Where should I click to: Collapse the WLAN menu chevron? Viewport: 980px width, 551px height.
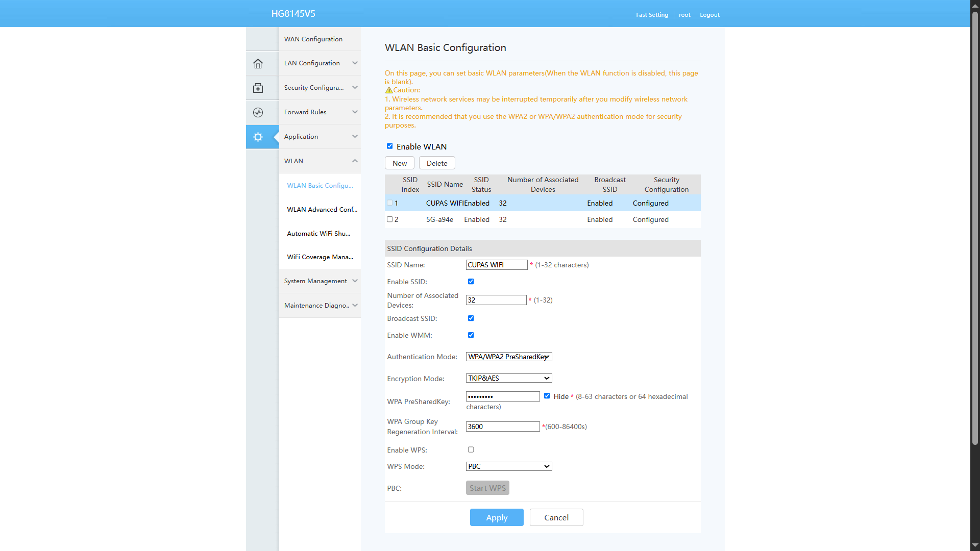pos(355,161)
